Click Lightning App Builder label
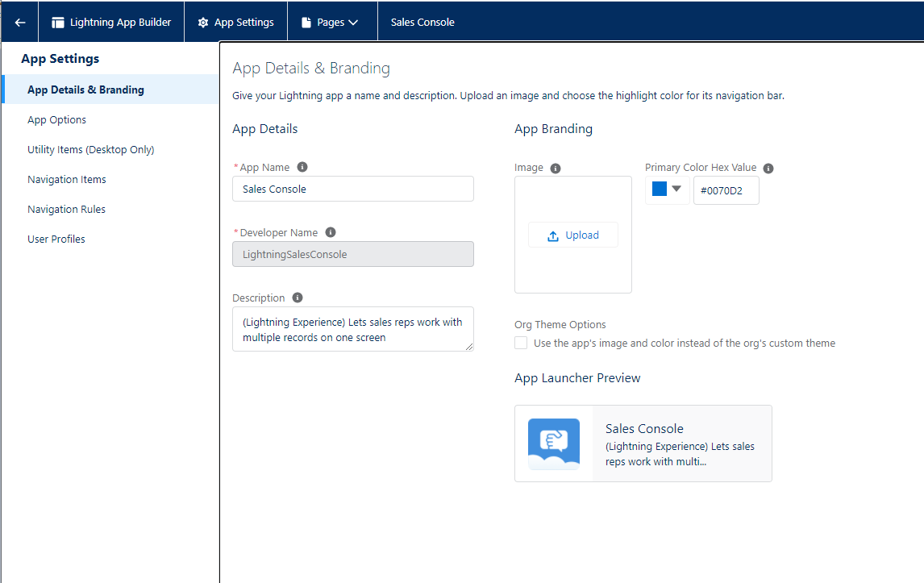Viewport: 924px width, 583px height. pyautogui.click(x=121, y=23)
